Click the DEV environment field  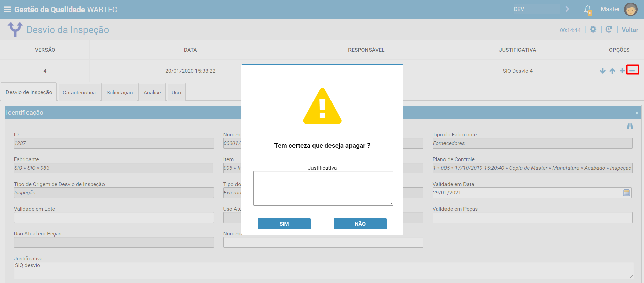[x=536, y=9]
